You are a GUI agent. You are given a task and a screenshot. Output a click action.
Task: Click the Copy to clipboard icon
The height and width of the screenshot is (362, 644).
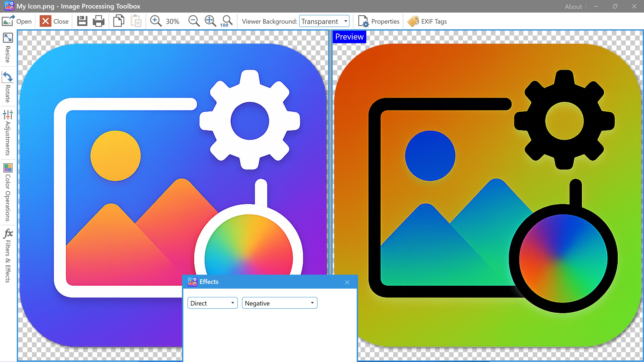[x=119, y=21]
